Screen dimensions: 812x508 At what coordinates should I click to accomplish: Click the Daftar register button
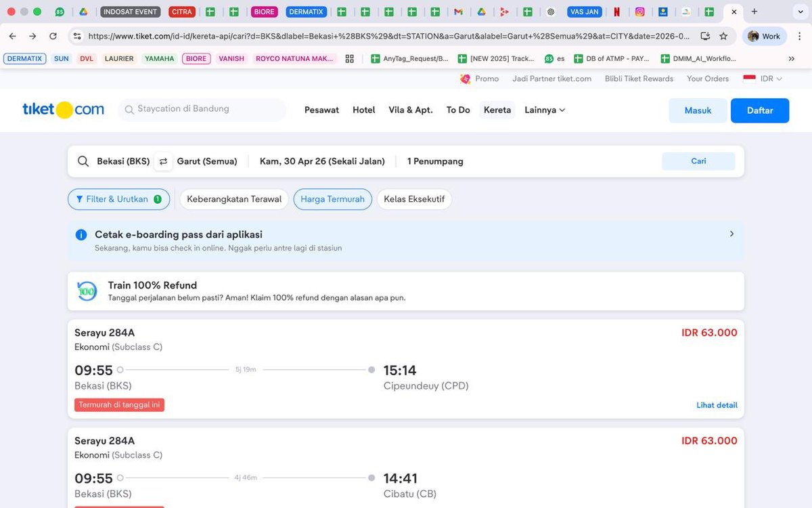[x=760, y=110]
